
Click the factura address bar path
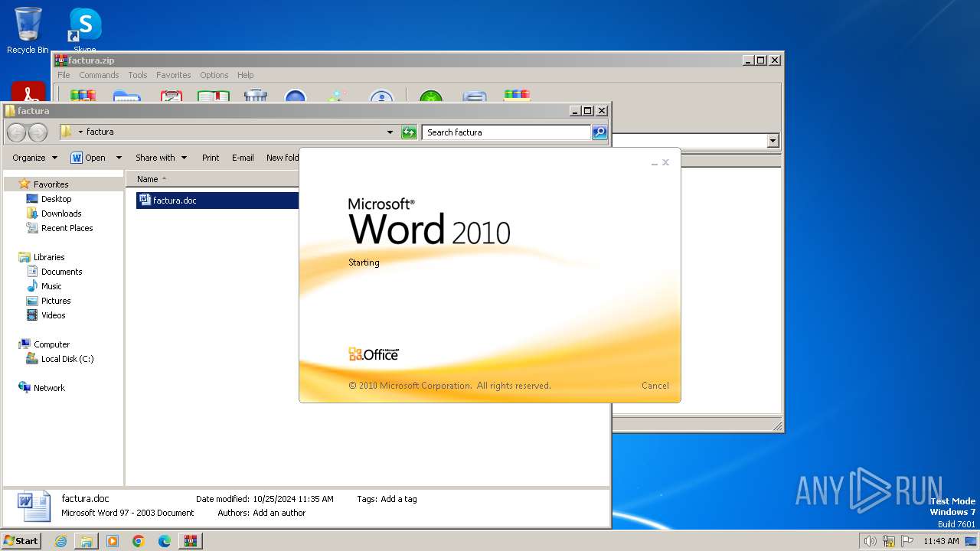(x=100, y=132)
